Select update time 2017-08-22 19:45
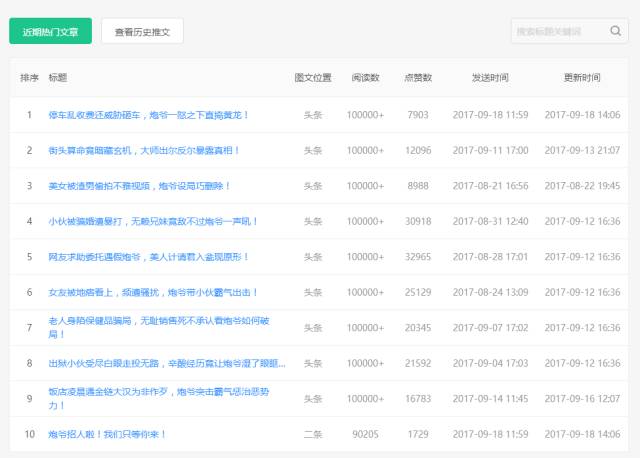Image resolution: width=640 pixels, height=458 pixels. (x=582, y=186)
